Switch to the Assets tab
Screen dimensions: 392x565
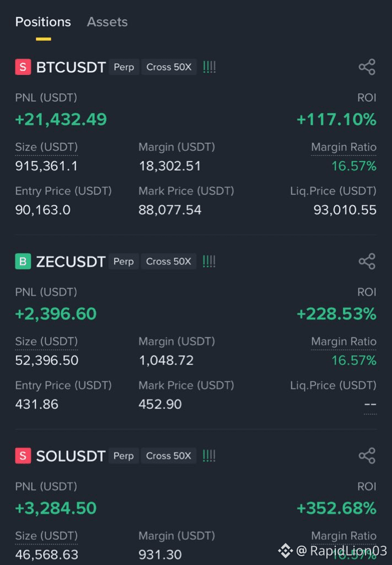(108, 22)
